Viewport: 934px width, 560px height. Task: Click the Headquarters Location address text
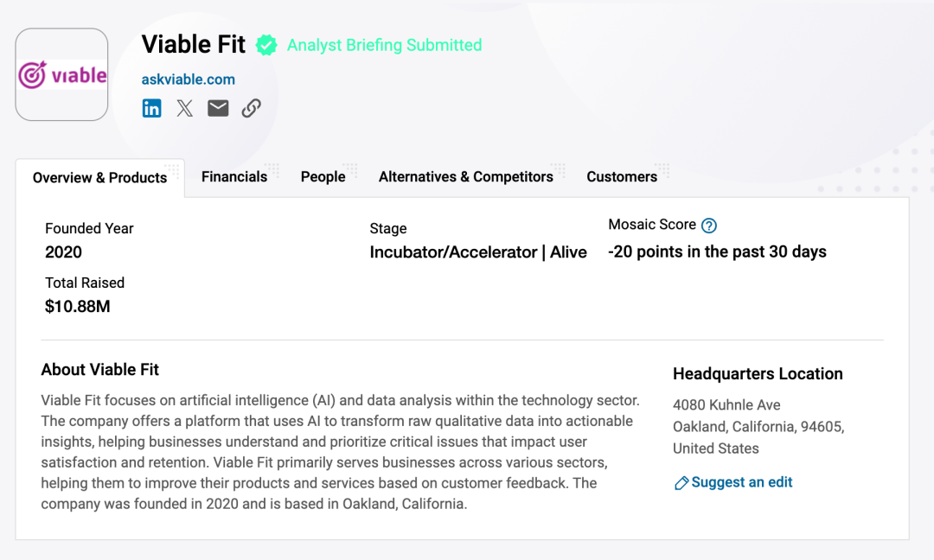point(759,427)
